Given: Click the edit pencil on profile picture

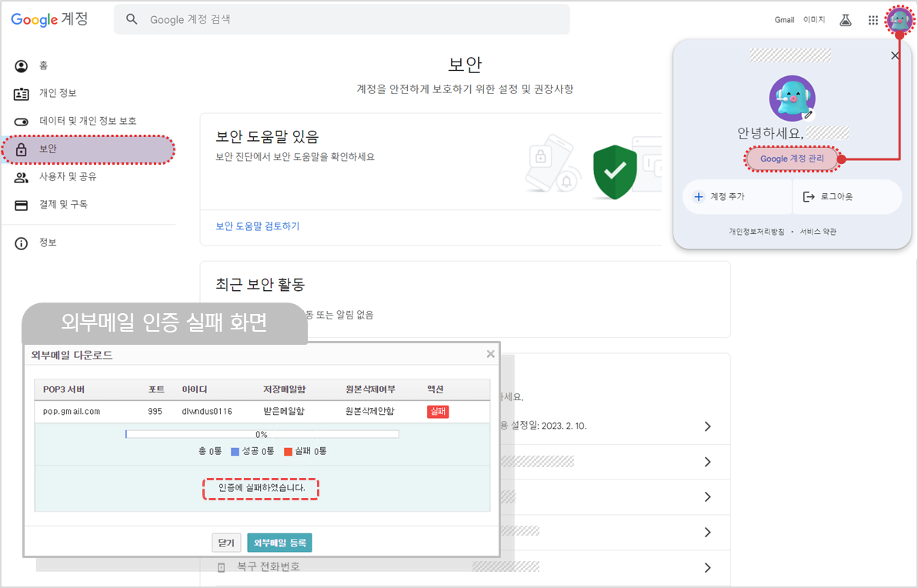Looking at the screenshot, I should [808, 115].
